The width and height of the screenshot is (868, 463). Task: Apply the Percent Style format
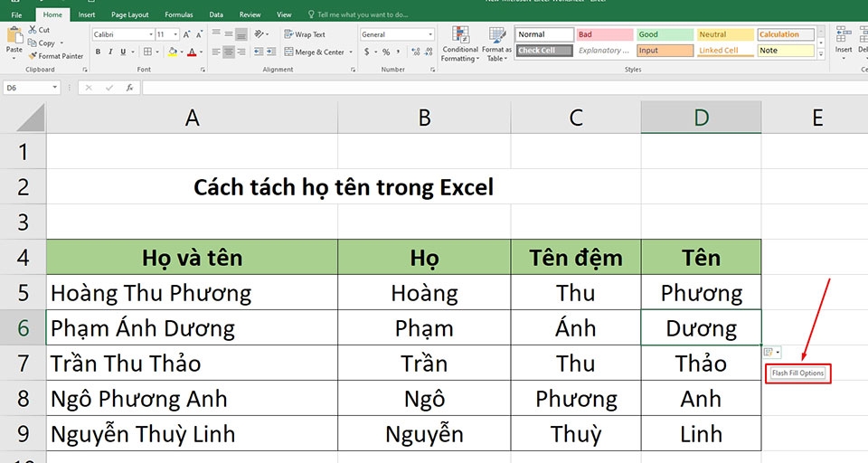[x=386, y=52]
